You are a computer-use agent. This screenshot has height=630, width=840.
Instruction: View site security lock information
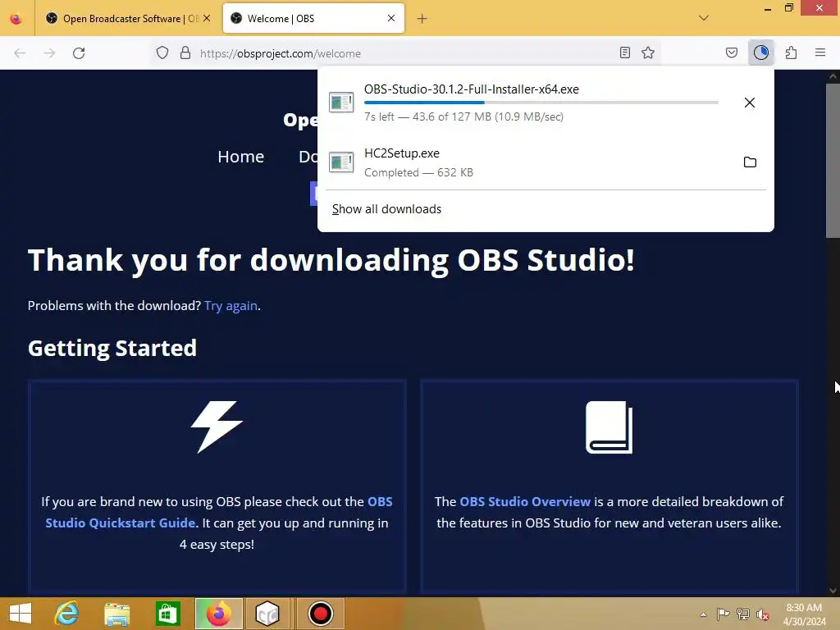(185, 52)
